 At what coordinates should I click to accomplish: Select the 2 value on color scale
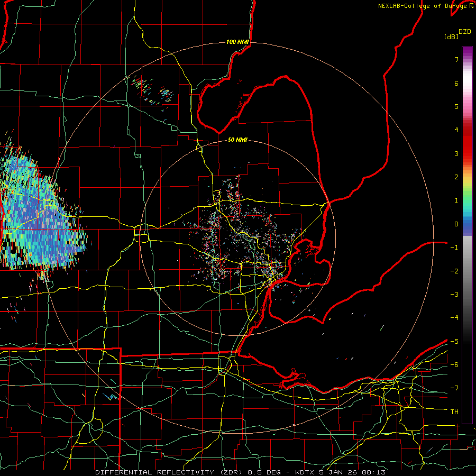click(x=456, y=177)
